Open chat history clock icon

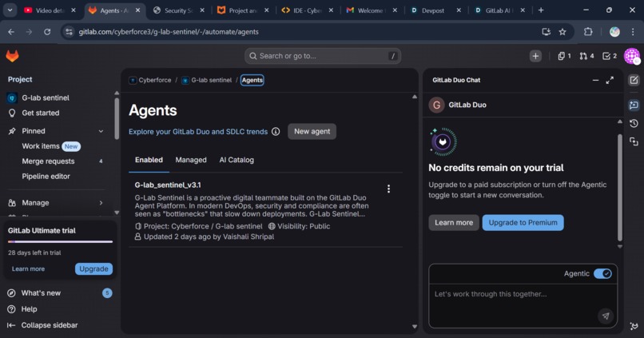pos(634,124)
